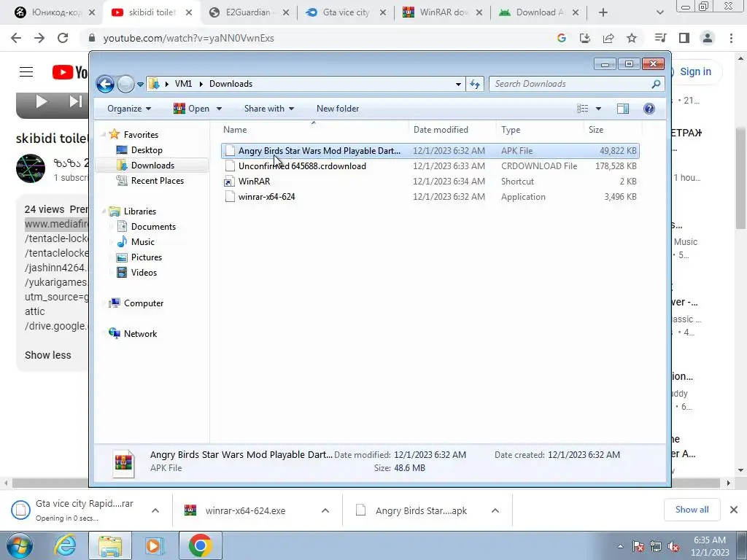Click the video play button
The width and height of the screenshot is (747, 560).
[x=42, y=101]
